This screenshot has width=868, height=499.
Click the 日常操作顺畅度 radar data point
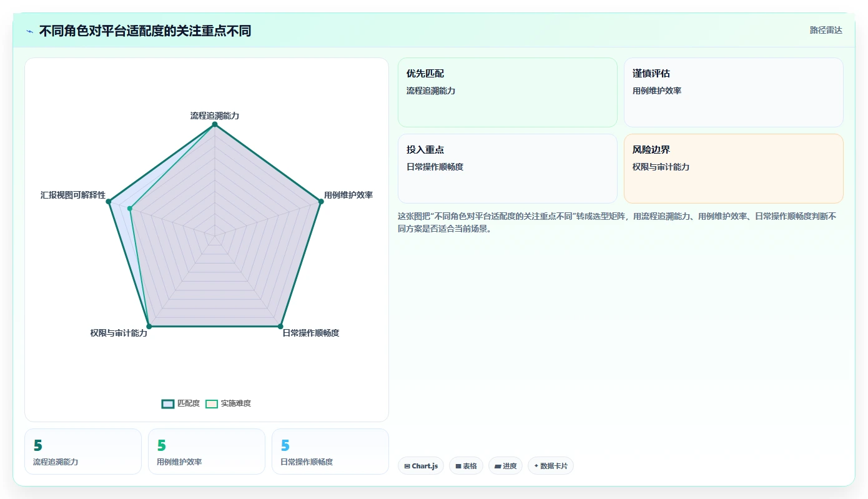pyautogui.click(x=280, y=326)
